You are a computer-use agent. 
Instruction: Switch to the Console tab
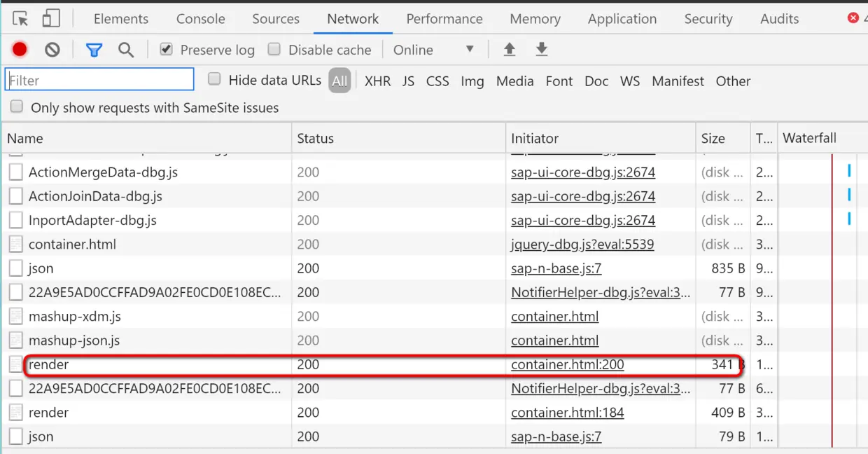coord(201,19)
